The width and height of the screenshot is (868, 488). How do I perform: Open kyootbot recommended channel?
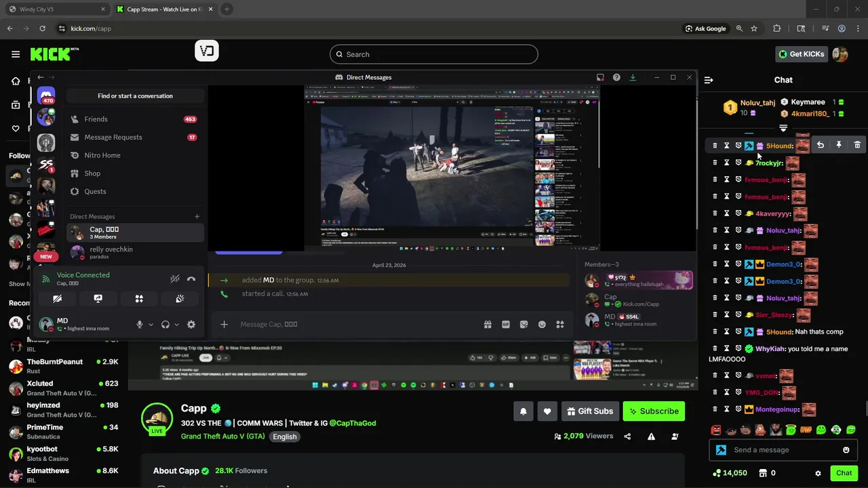(x=64, y=453)
